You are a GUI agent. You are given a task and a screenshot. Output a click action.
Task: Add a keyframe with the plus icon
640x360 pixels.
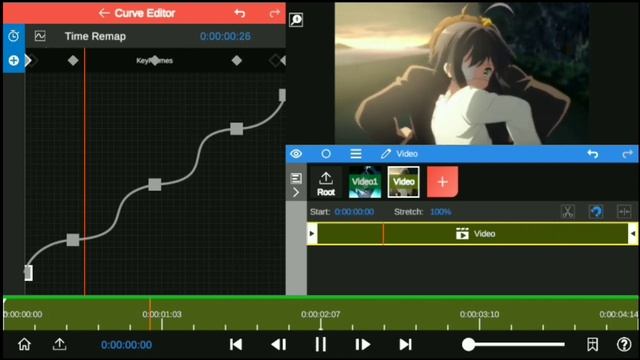pyautogui.click(x=13, y=60)
